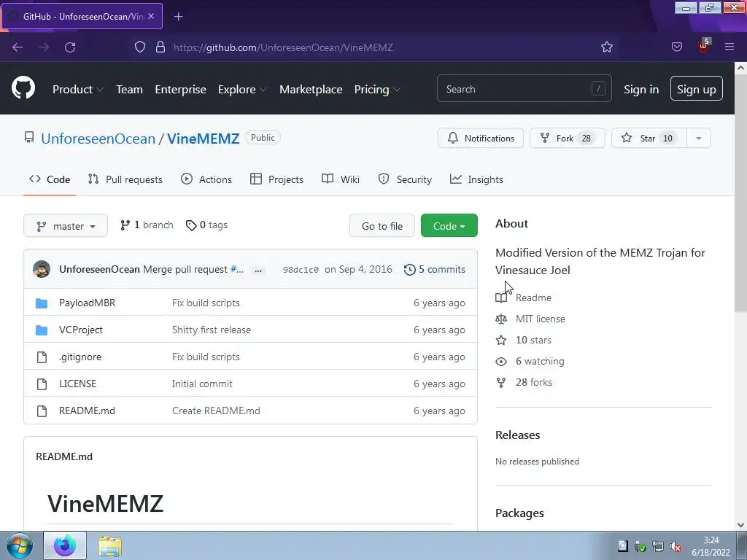Viewport: 747px width, 560px height.
Task: Select the Code repository tab
Action: [x=50, y=179]
